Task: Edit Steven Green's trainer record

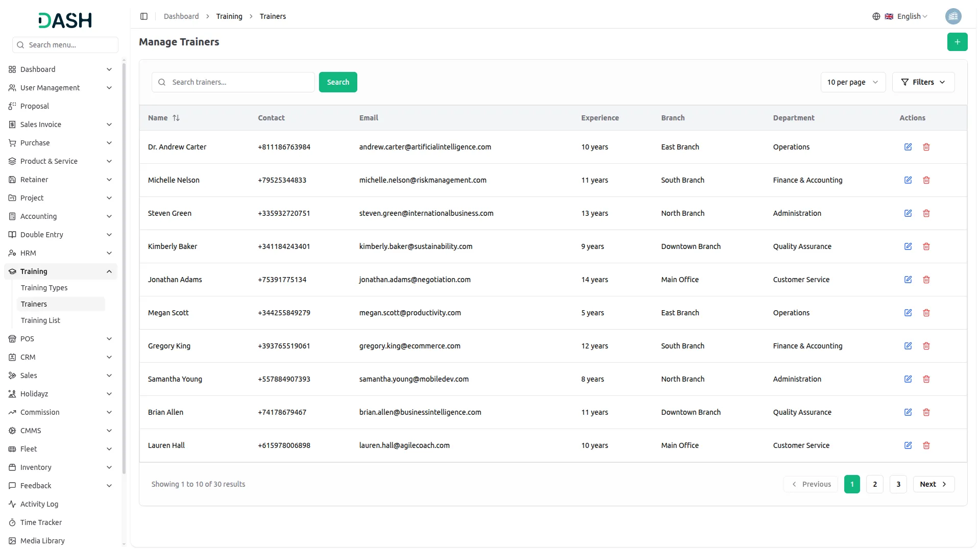Action: point(908,213)
